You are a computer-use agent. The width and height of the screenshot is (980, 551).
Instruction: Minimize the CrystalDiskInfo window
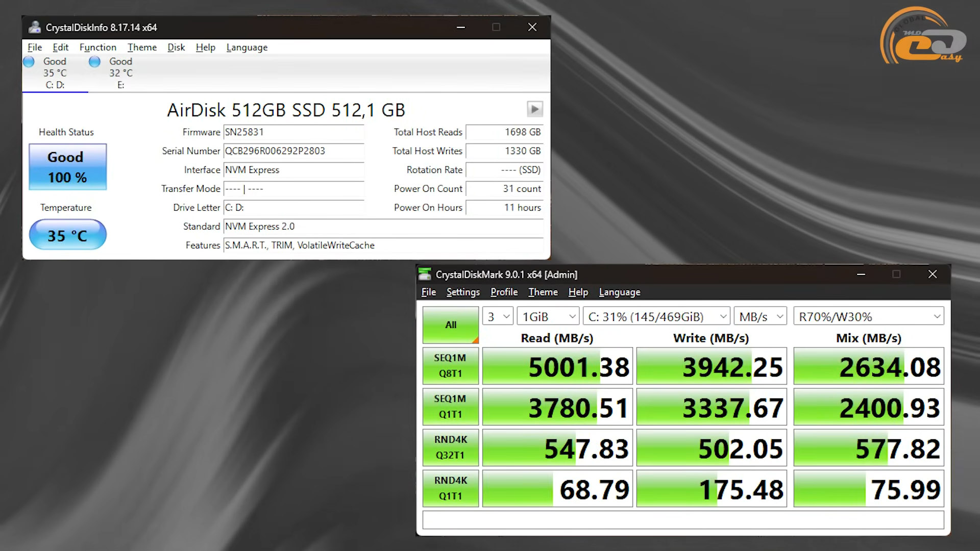click(x=460, y=27)
